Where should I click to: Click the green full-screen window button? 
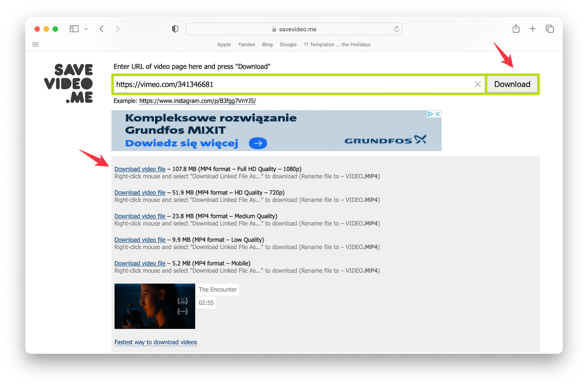[55, 29]
